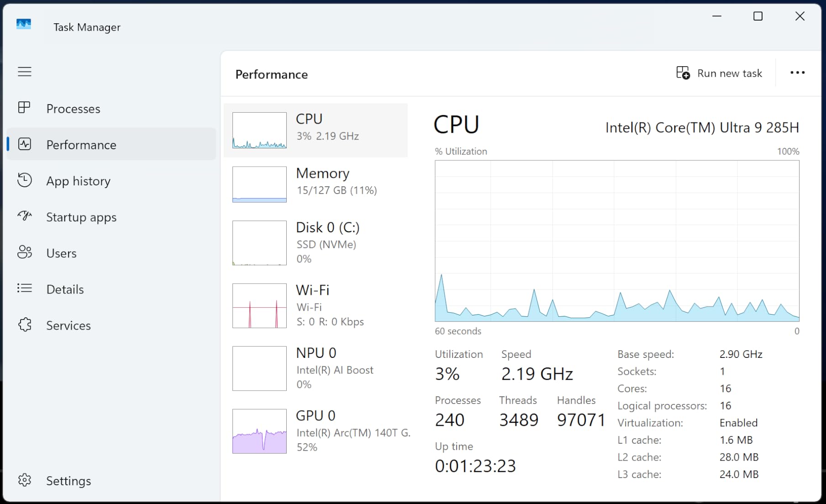Image resolution: width=826 pixels, height=504 pixels.
Task: Click the Startup apps gauge icon
Action: (x=25, y=215)
